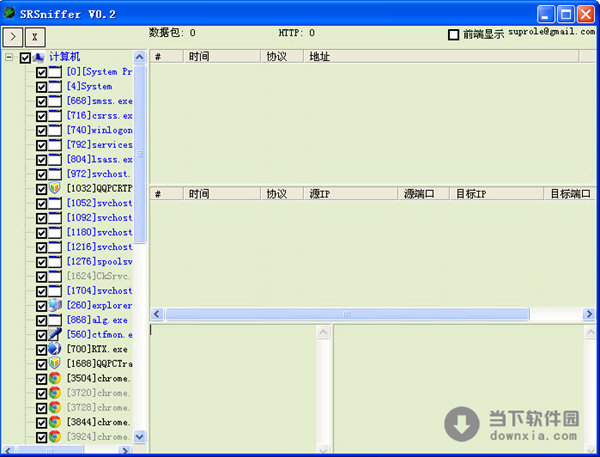Collapse the 计算机 tree root
600x457 pixels.
(x=9, y=57)
